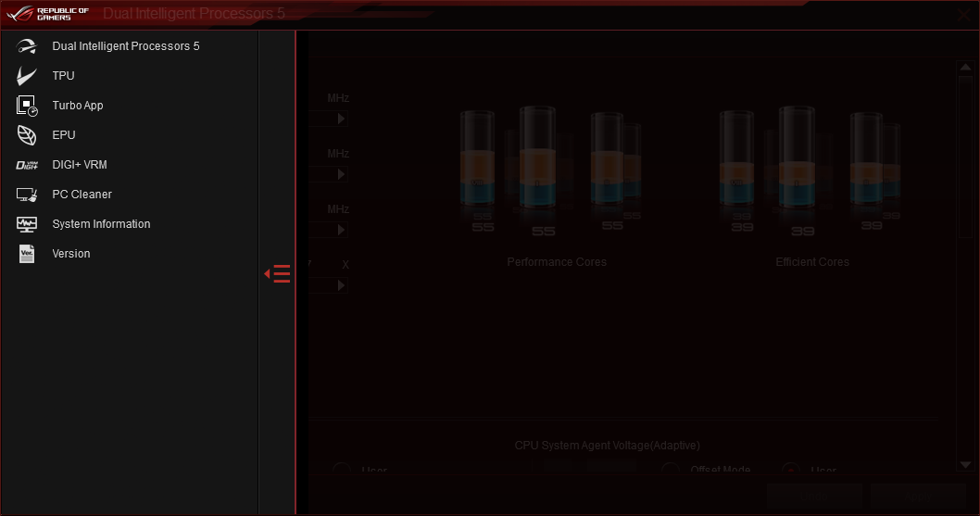The image size is (980, 516).
Task: Open Dual Intelligent Processors 5 menu entry
Action: coord(126,46)
